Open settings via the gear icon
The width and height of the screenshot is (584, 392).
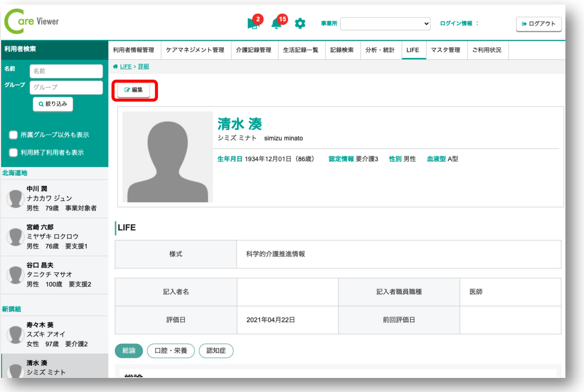click(300, 24)
